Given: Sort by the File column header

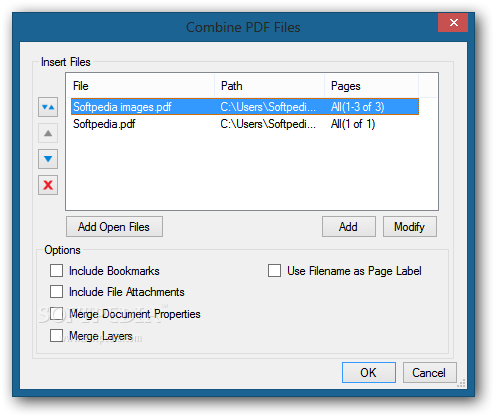Looking at the screenshot, I should tap(140, 86).
